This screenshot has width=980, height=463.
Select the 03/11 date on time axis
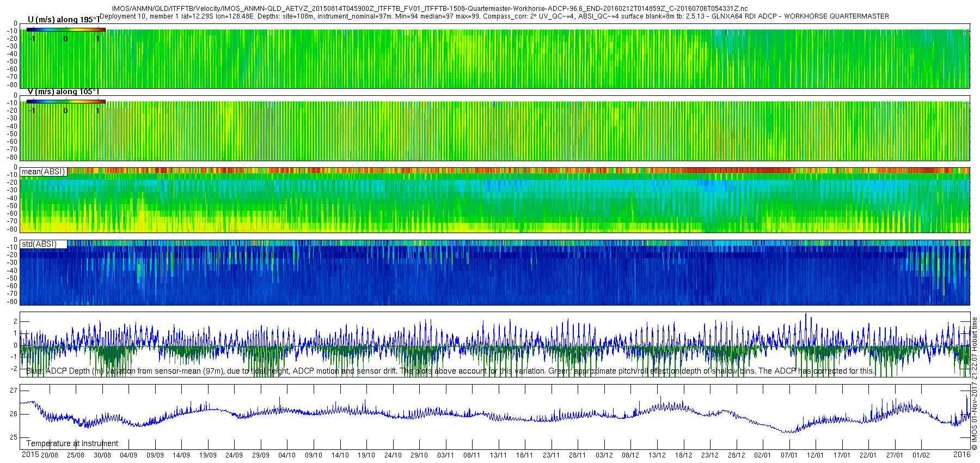pyautogui.click(x=445, y=455)
